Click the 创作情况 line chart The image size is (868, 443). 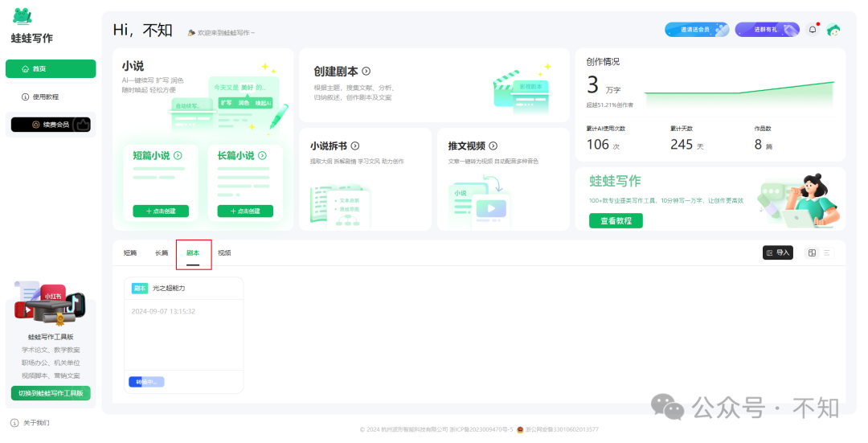(x=739, y=94)
